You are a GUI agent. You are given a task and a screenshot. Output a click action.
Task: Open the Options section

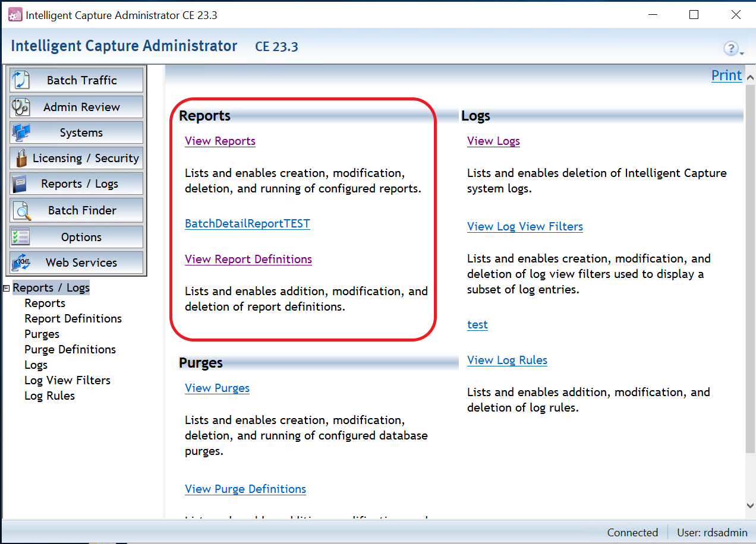point(77,237)
